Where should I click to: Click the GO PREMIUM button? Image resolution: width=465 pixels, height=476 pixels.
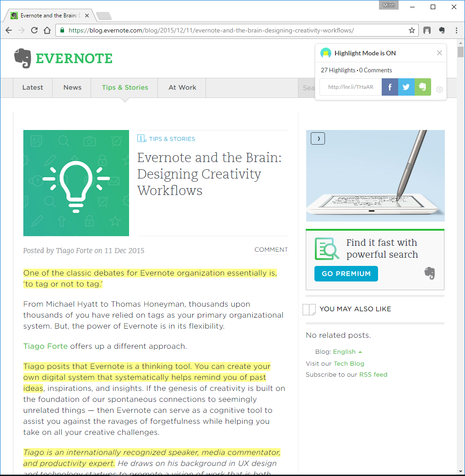tap(346, 274)
